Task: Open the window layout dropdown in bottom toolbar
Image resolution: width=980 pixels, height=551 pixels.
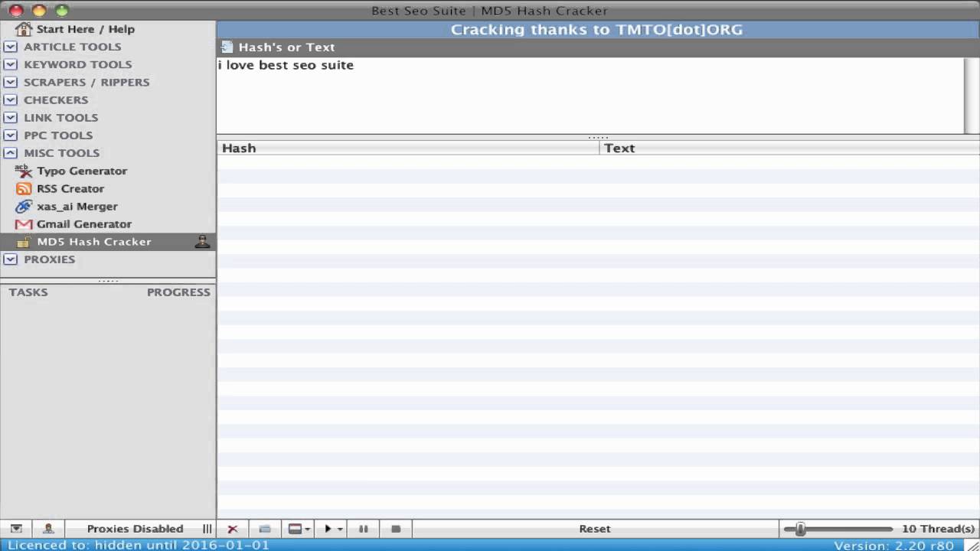Action: click(299, 529)
